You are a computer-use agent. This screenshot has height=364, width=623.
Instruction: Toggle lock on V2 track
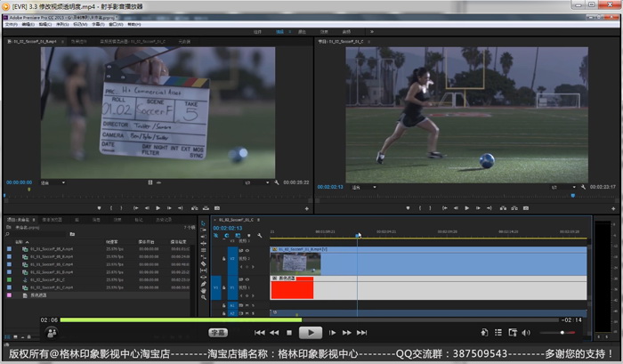[223, 259]
